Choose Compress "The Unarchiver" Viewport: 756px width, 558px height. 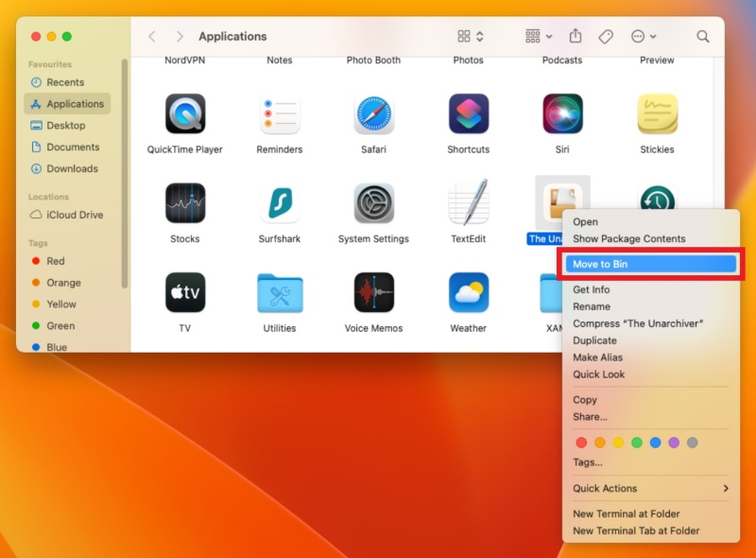point(650,323)
